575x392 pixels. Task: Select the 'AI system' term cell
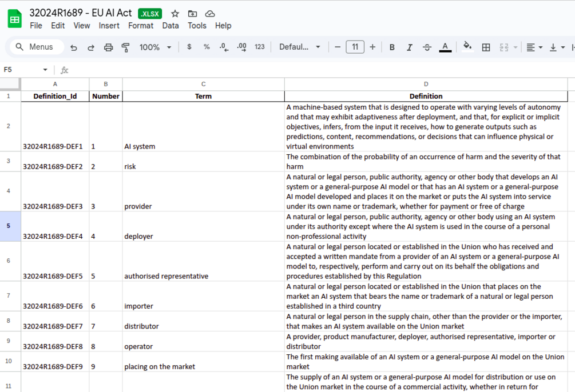203,126
